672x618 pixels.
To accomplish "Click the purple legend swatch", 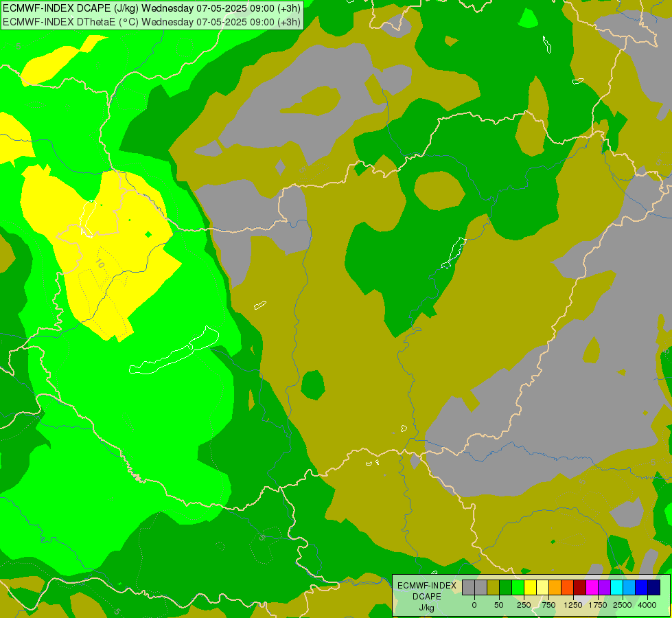I will tap(604, 588).
